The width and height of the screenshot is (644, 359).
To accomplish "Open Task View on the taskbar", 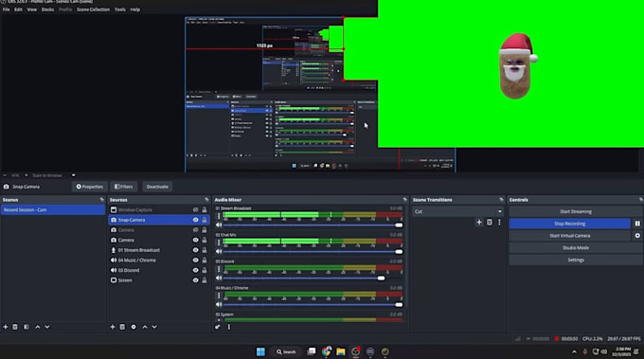I will click(x=312, y=351).
